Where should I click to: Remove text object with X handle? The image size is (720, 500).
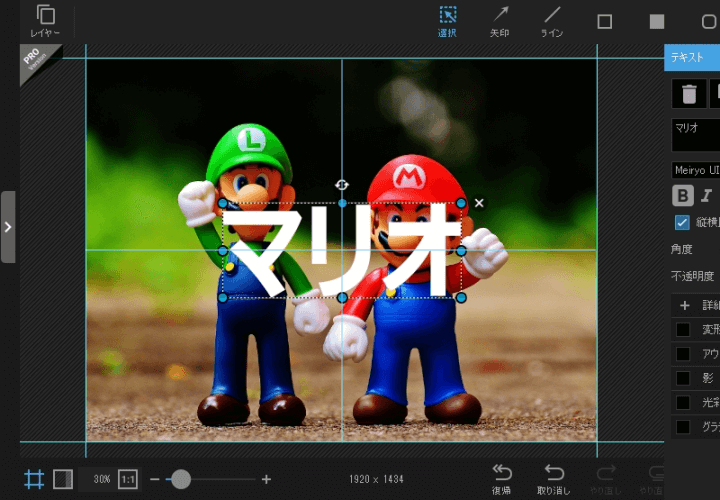coord(479,203)
